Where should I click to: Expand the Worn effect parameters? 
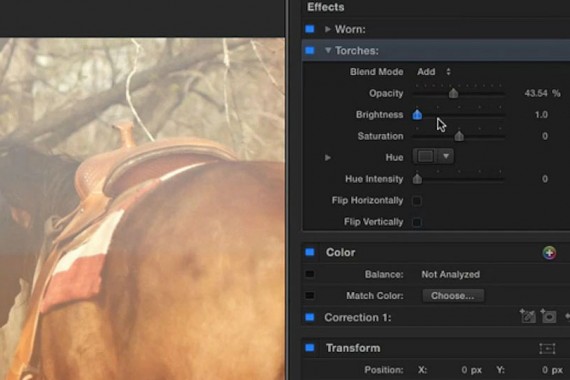coord(328,29)
